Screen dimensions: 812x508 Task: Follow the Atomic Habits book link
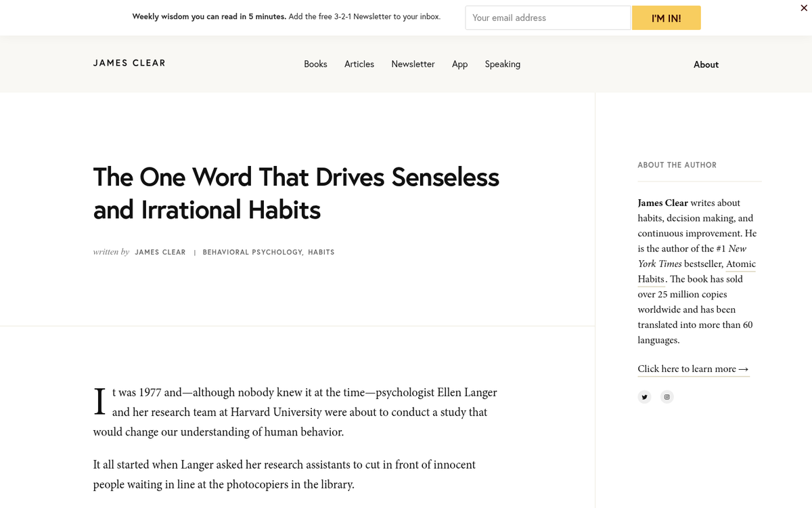click(x=740, y=264)
